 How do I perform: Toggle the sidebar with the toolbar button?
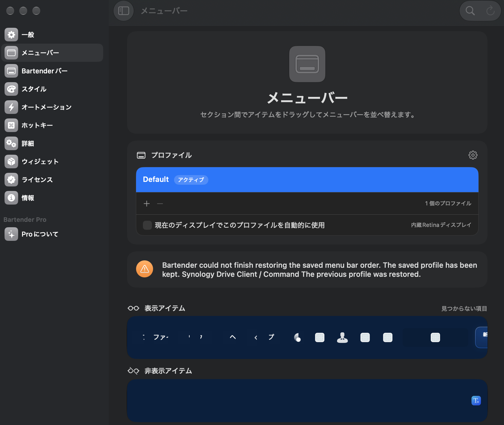124,11
